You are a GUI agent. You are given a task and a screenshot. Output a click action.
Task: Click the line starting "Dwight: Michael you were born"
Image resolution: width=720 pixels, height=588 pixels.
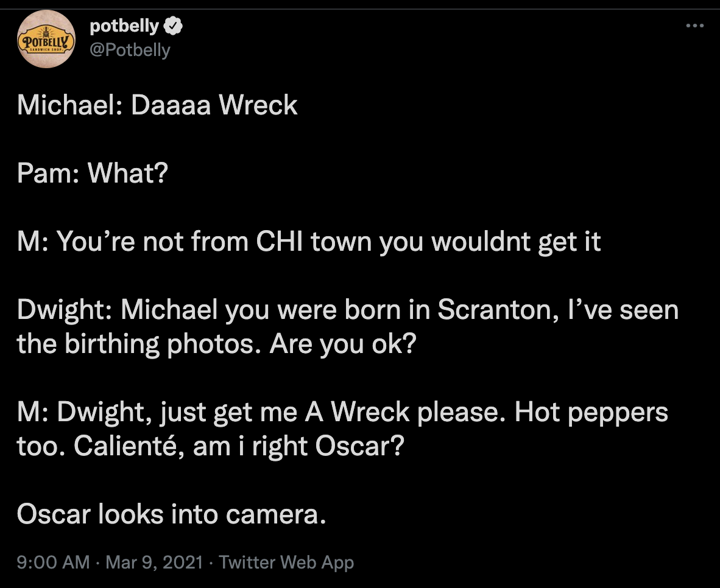[x=347, y=310]
